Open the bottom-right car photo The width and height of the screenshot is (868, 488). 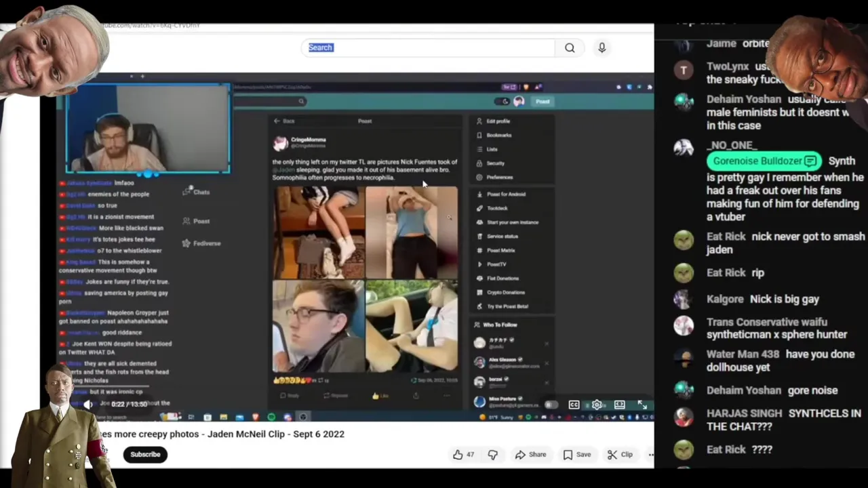pos(412,327)
